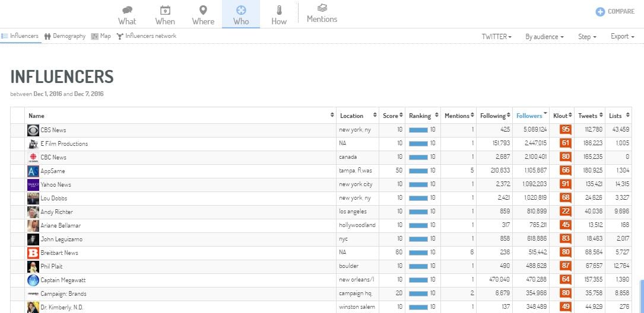Click CBS News ranking bar
This screenshot has width=644, height=313.
(418, 130)
